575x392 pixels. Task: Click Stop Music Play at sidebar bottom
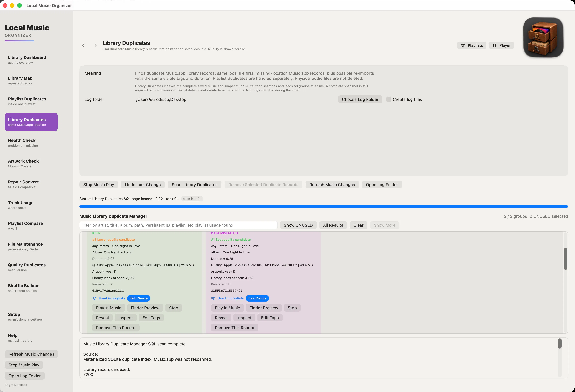24,365
